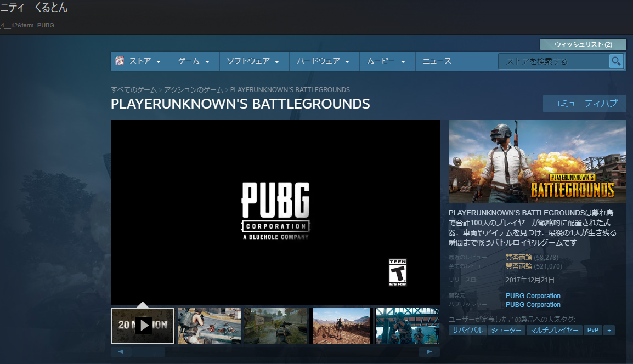Expand the ハードウェア dropdown menu
The image size is (633, 364).
point(324,61)
